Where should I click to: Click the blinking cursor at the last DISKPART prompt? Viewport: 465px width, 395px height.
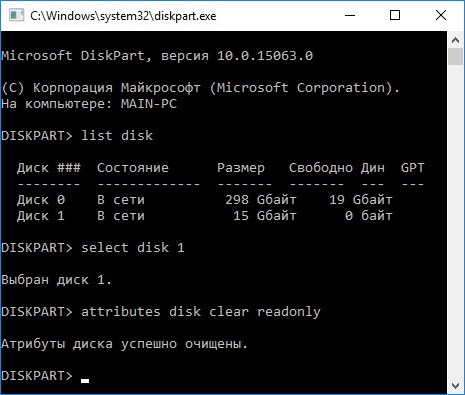pos(85,381)
